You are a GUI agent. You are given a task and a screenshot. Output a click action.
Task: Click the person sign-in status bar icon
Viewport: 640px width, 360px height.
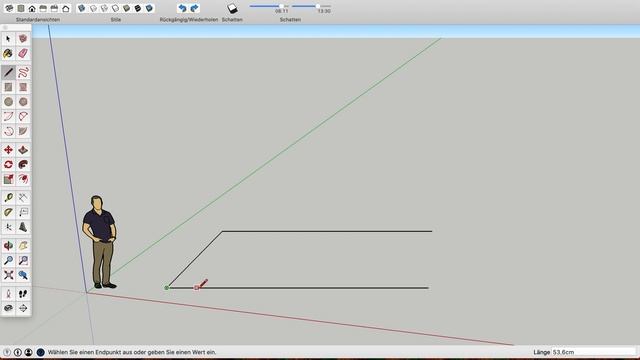28,352
